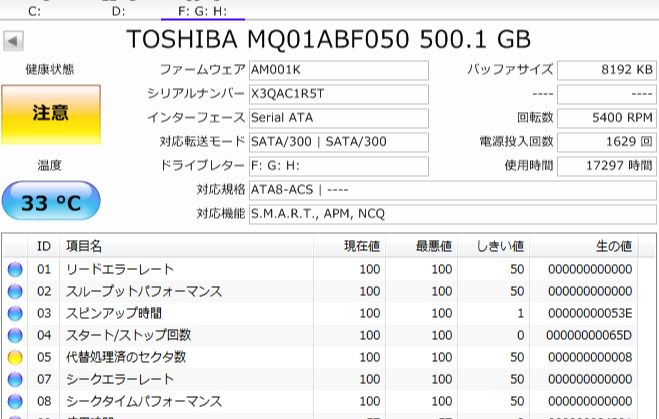Click the blue status circle for スタート/ストップ回数
This screenshot has height=419, width=659.
coord(15,335)
